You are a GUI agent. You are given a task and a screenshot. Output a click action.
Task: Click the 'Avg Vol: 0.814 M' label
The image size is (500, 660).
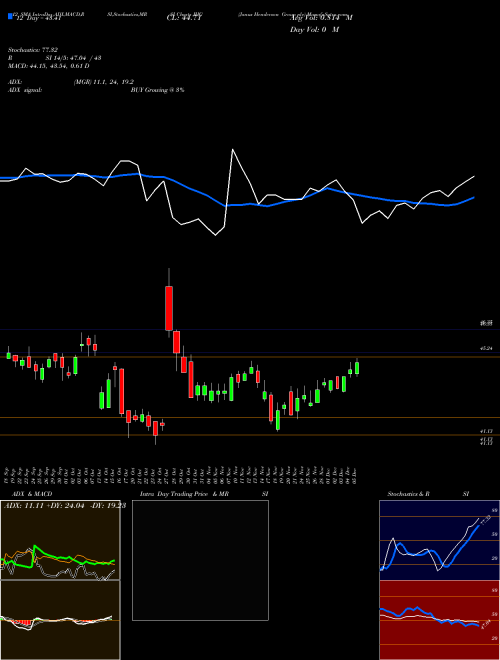[x=321, y=18]
